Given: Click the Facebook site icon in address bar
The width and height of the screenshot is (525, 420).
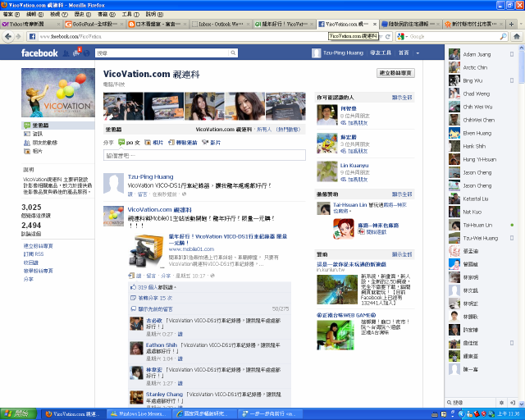Looking at the screenshot, I should point(32,36).
